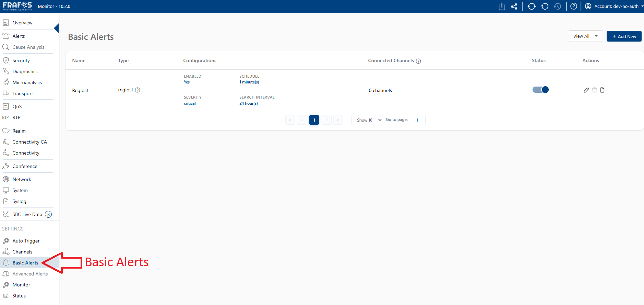Click the reload circular arrow icon
Viewport: 644px width, 305px height.
click(x=545, y=6)
